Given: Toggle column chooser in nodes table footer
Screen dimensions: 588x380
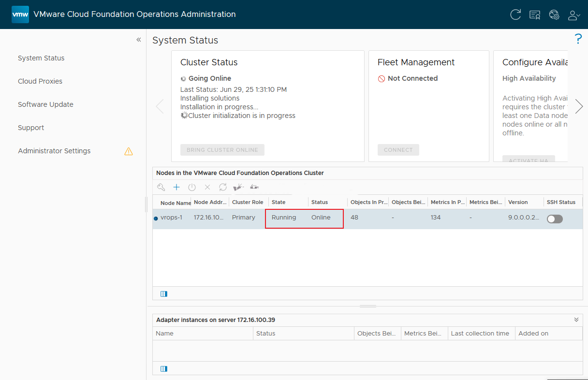Looking at the screenshot, I should coord(164,293).
